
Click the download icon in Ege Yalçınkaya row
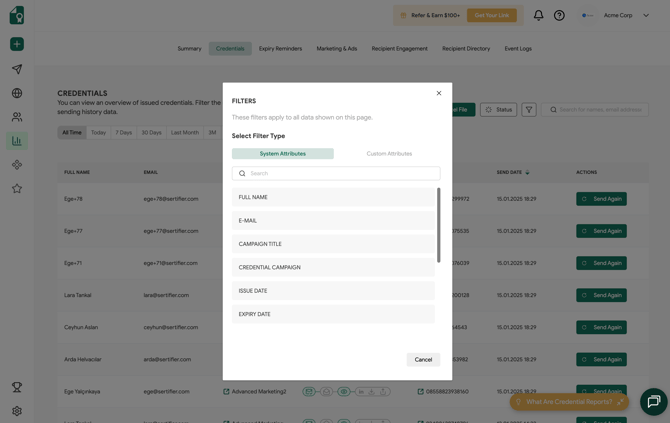tap(372, 391)
